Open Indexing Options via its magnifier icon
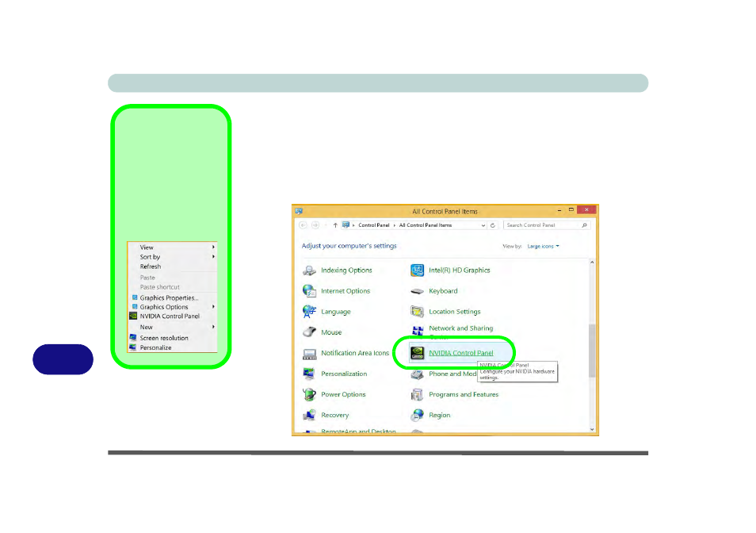The height and width of the screenshot is (533, 756). pos(309,270)
